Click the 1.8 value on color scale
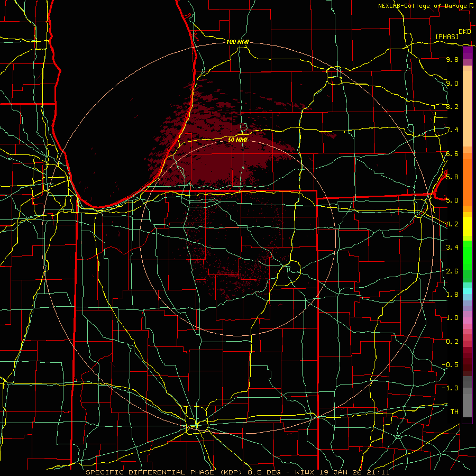 click(452, 294)
